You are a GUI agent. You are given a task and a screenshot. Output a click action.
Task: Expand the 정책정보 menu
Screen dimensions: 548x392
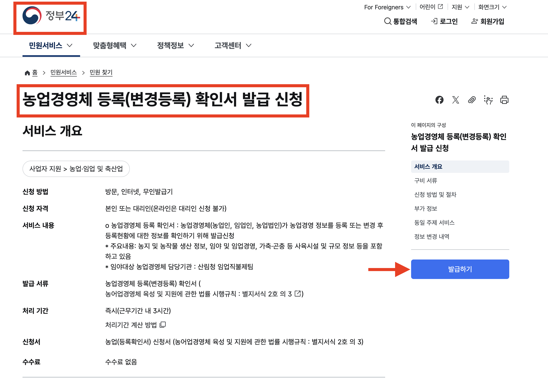[x=175, y=45]
